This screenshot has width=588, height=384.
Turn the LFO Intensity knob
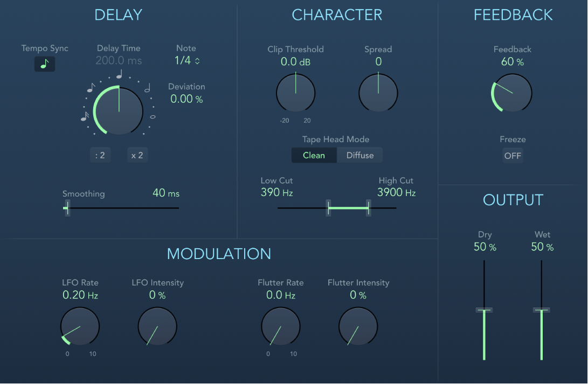tap(157, 326)
